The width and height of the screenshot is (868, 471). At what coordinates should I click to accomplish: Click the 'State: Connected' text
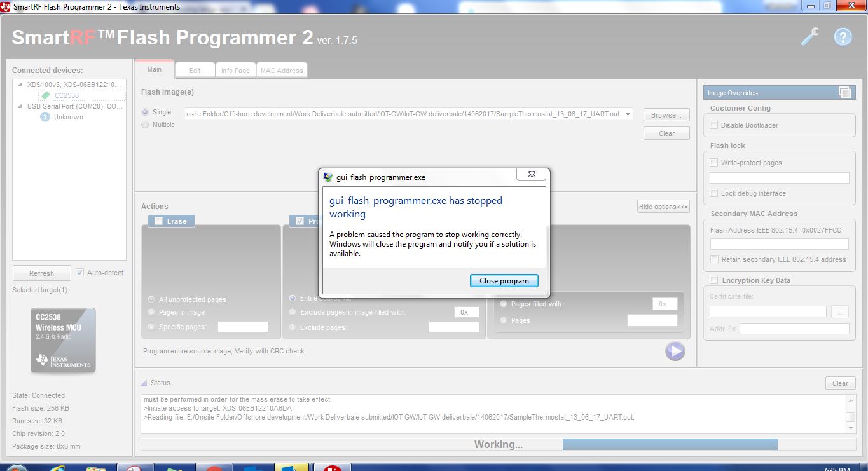point(38,395)
